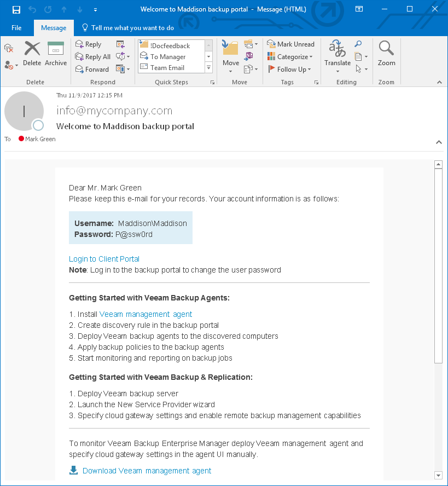Forward this email

(92, 69)
